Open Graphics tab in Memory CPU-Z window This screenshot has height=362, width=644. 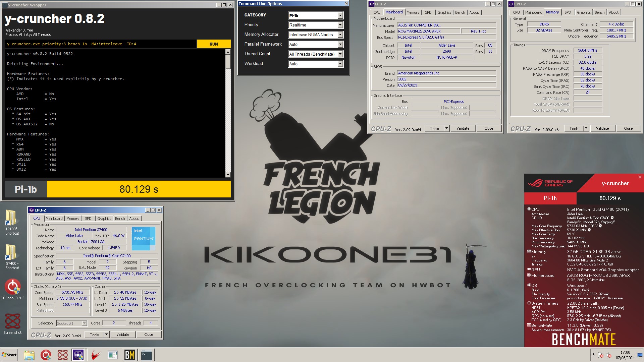click(x=584, y=12)
